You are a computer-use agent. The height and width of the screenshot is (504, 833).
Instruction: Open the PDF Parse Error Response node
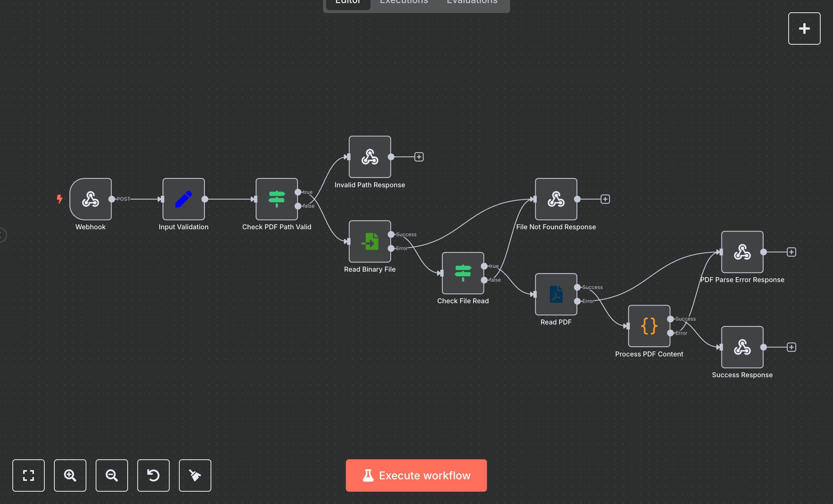pos(742,252)
